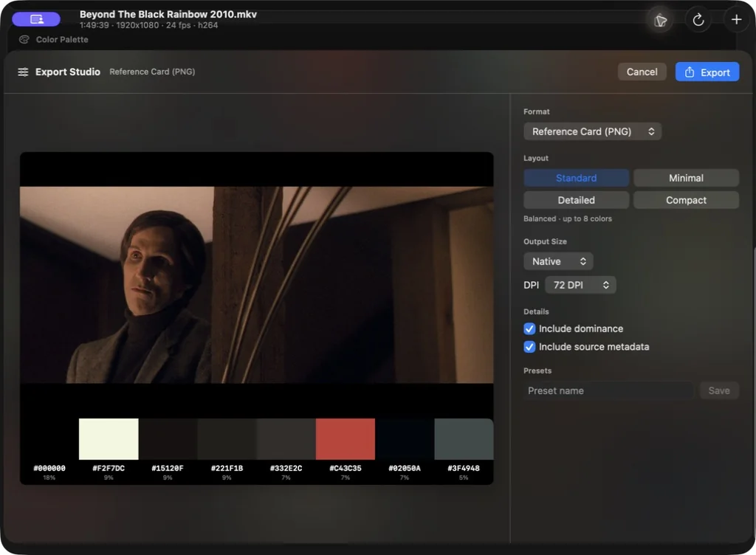The width and height of the screenshot is (756, 555).
Task: Select the Detailed layout
Action: tap(576, 200)
